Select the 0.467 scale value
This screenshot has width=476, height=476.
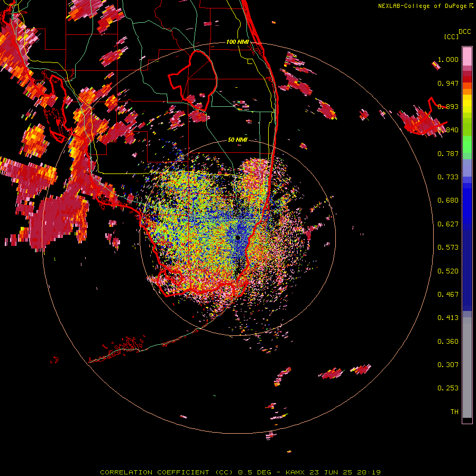448,294
